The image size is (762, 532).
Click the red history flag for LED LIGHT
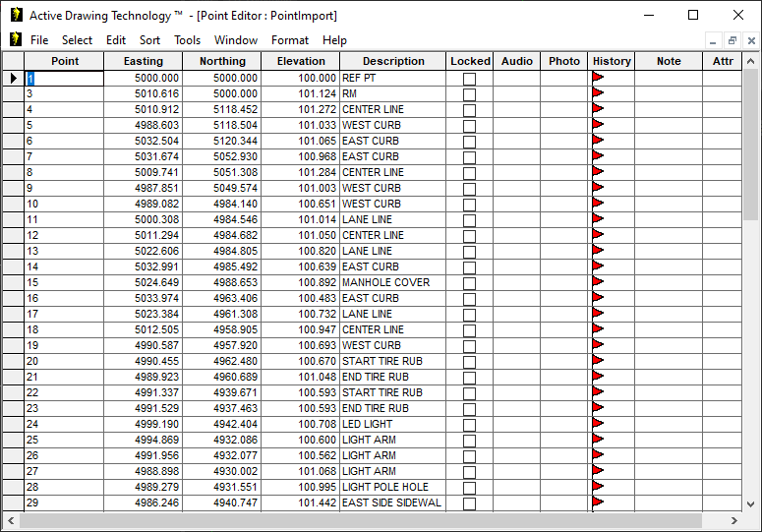point(598,424)
